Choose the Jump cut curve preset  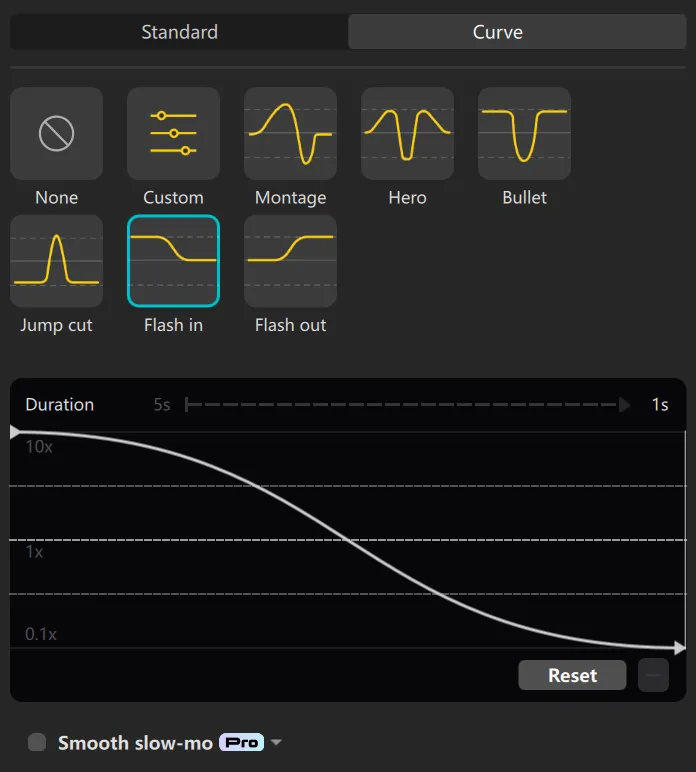tap(56, 261)
